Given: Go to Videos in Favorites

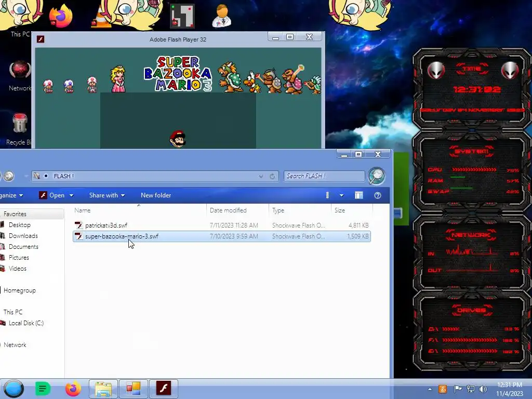Looking at the screenshot, I should click(17, 269).
